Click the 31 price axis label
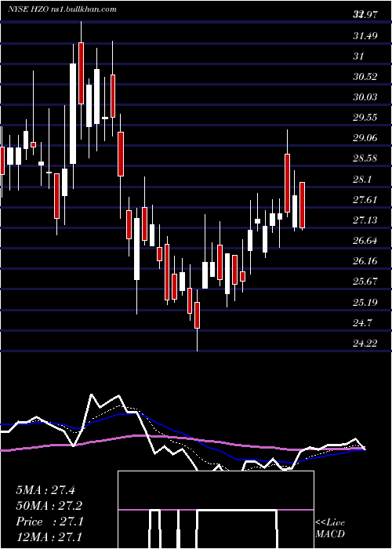The width and height of the screenshot is (392, 549). 358,56
